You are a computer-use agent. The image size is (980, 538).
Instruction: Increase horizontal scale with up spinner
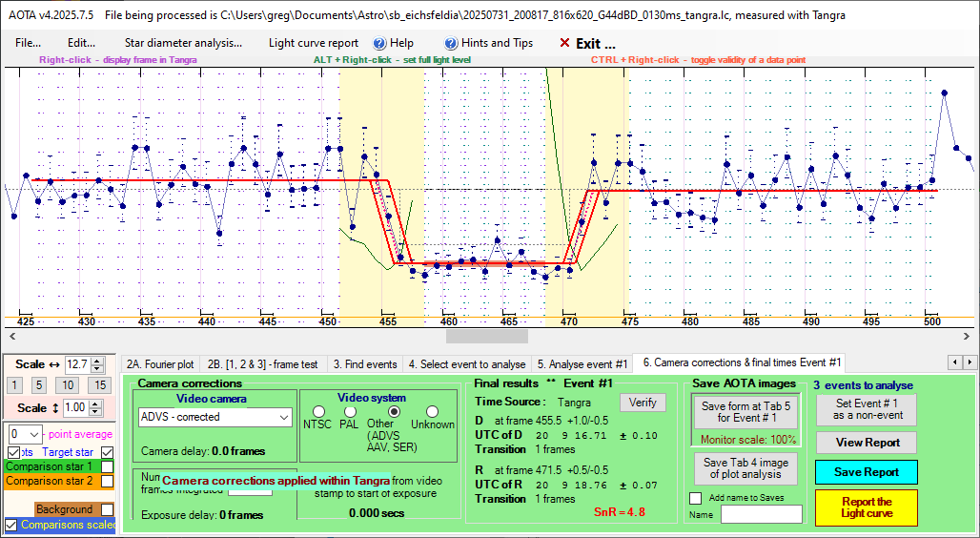coord(95,360)
